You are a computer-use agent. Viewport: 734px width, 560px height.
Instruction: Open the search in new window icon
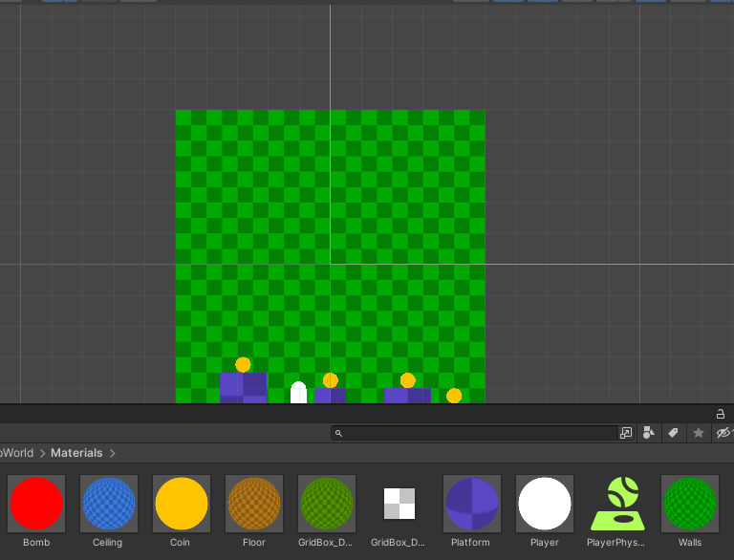pos(626,433)
